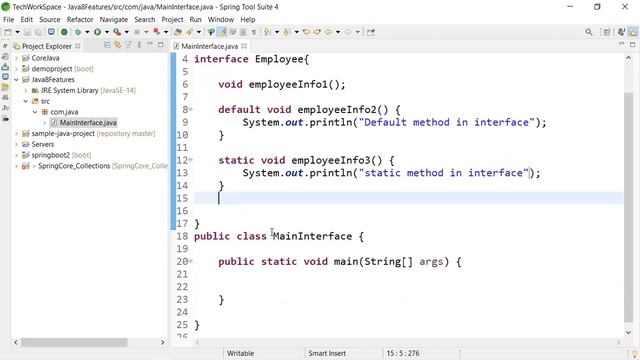The image size is (640, 360).
Task: Click Writable in the status bar
Action: pyautogui.click(x=240, y=353)
